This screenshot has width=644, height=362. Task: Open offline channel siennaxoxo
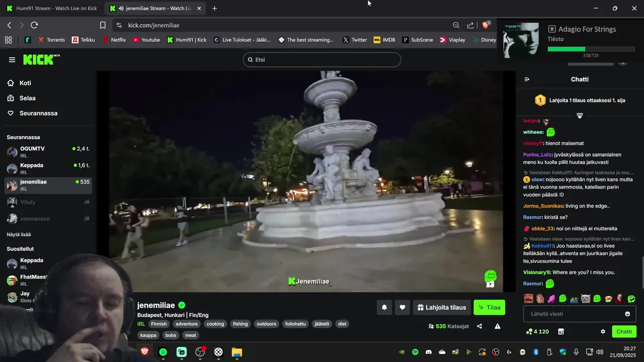48,219
